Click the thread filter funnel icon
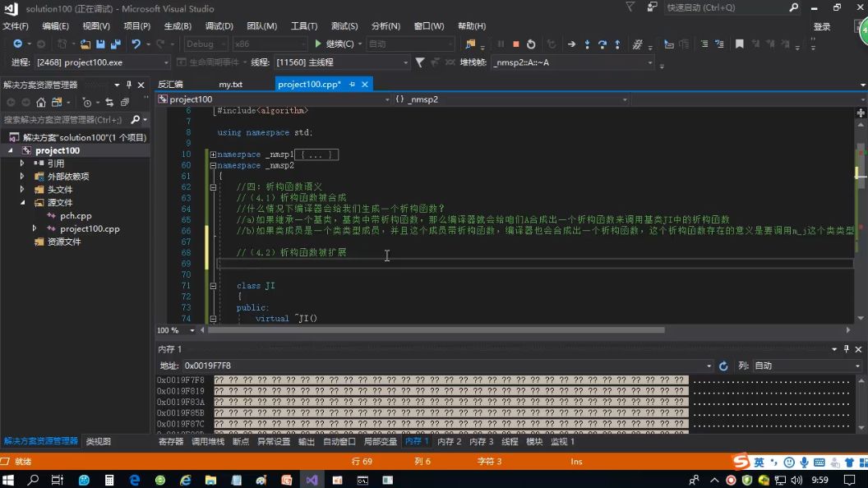This screenshot has height=488, width=868. (x=420, y=62)
